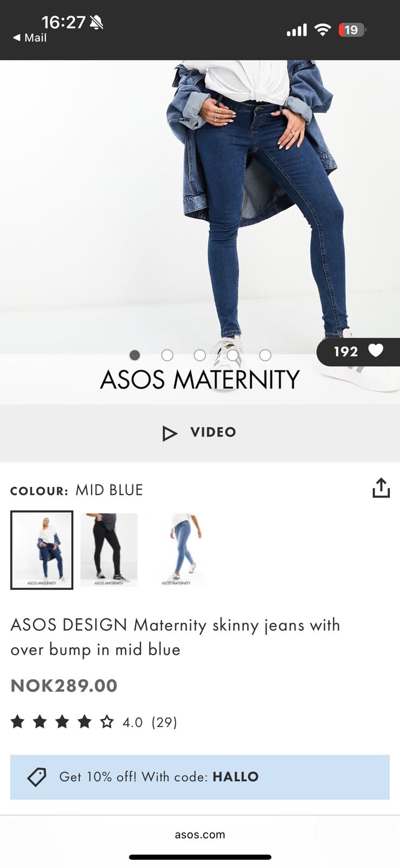400x868 pixels.
Task: Tap the cellular signal bars icon
Action: 296,30
